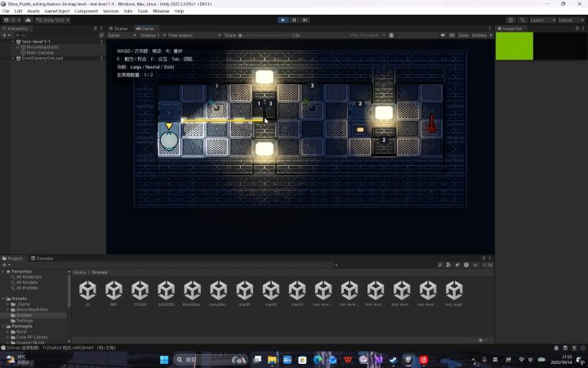This screenshot has width=588, height=368.
Task: Open the Edit menu
Action: click(x=18, y=11)
